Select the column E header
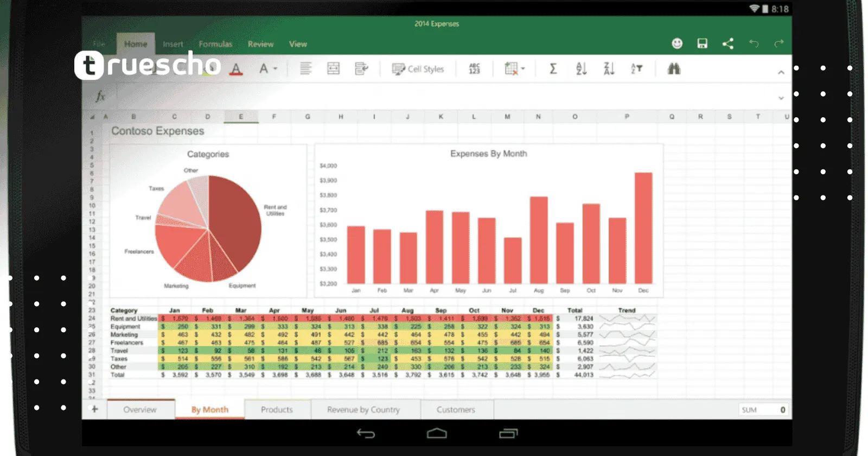This screenshot has height=456, width=868. (x=241, y=117)
